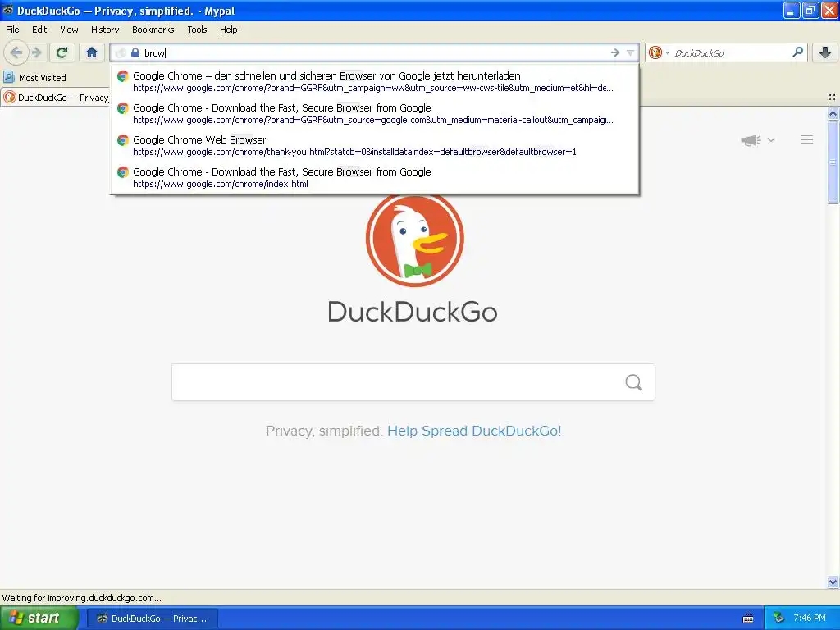Select the DuckDuckGo — Privacy tab
This screenshot has width=840, height=630.
(x=55, y=98)
